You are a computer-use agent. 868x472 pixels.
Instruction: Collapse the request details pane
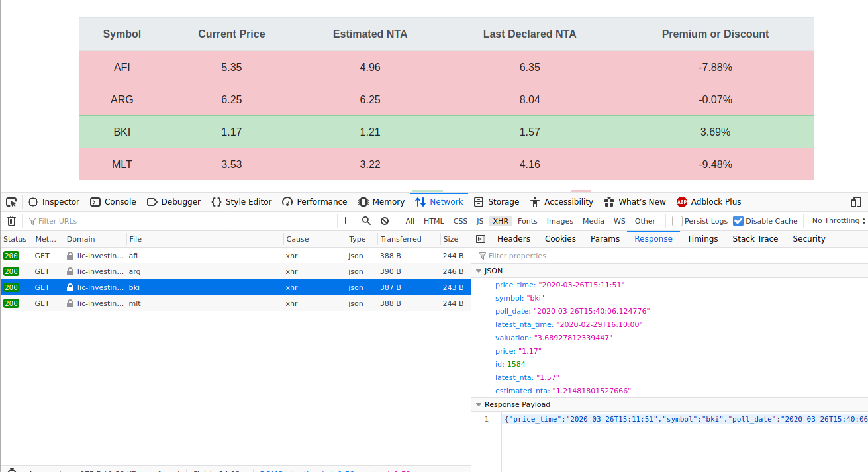pyautogui.click(x=481, y=239)
